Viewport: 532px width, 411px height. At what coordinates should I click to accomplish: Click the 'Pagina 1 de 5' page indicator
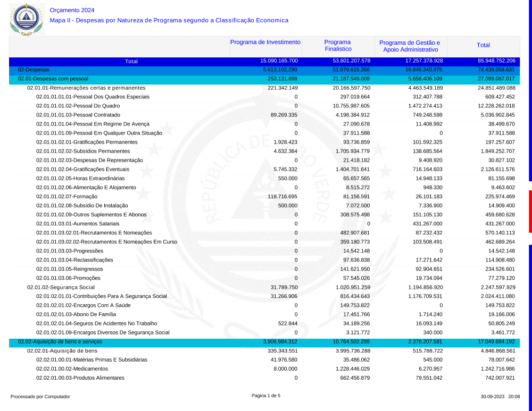point(266,396)
